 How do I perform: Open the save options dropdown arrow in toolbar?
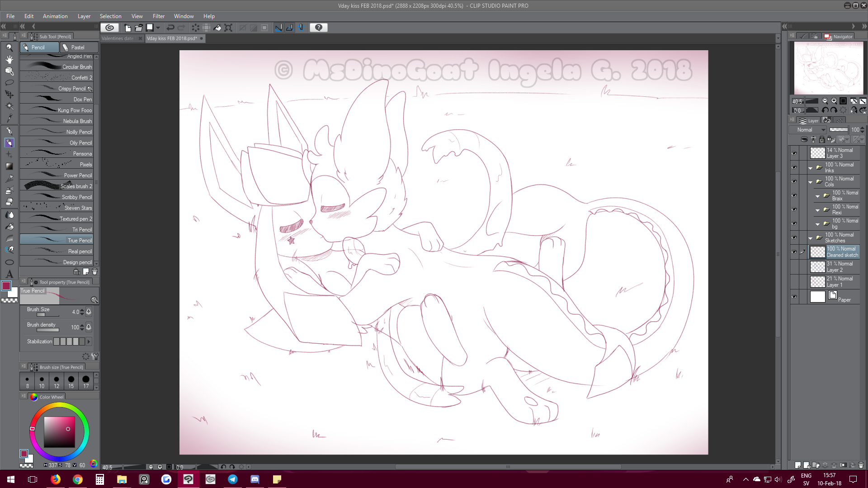[x=158, y=28]
